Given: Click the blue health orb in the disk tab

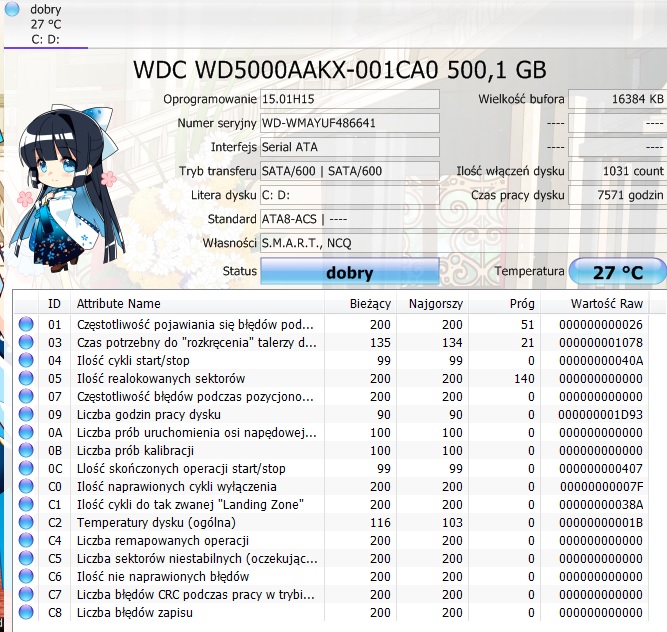Looking at the screenshot, I should [12, 9].
